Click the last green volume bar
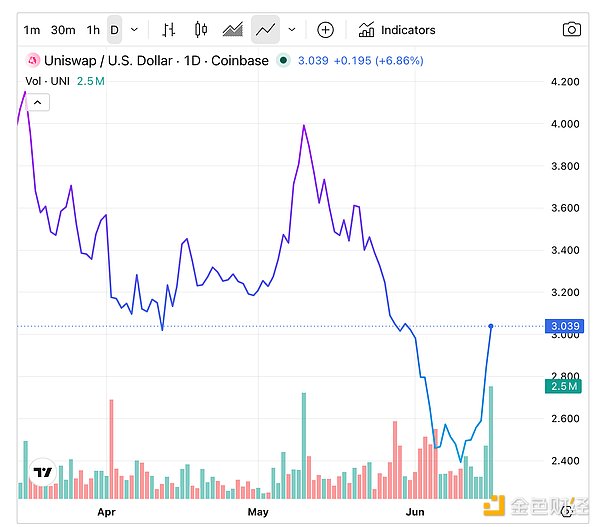 click(x=491, y=442)
